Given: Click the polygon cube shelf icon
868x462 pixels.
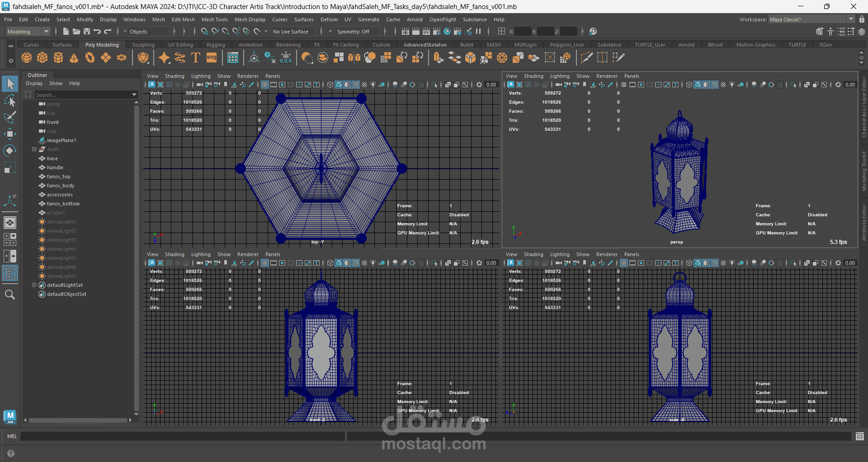Looking at the screenshot, I should tap(42, 58).
